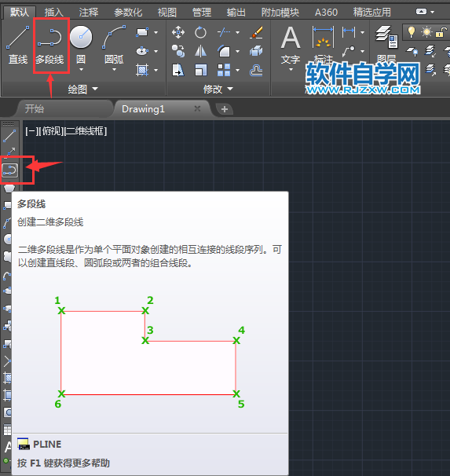Screen dimensions: 450x476
Task: Click the rectangle draw tool icon
Action: (141, 32)
